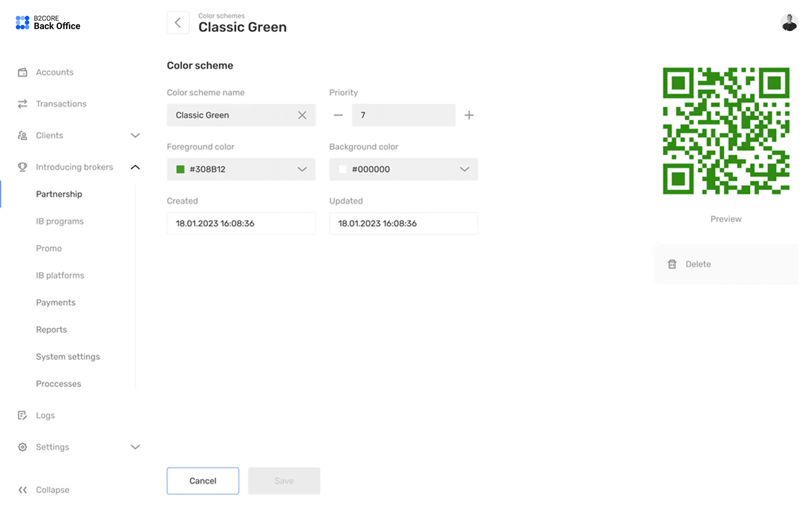Viewport: 812px width, 508px height.
Task: Click the Introducing brokers trophy icon
Action: 23,167
